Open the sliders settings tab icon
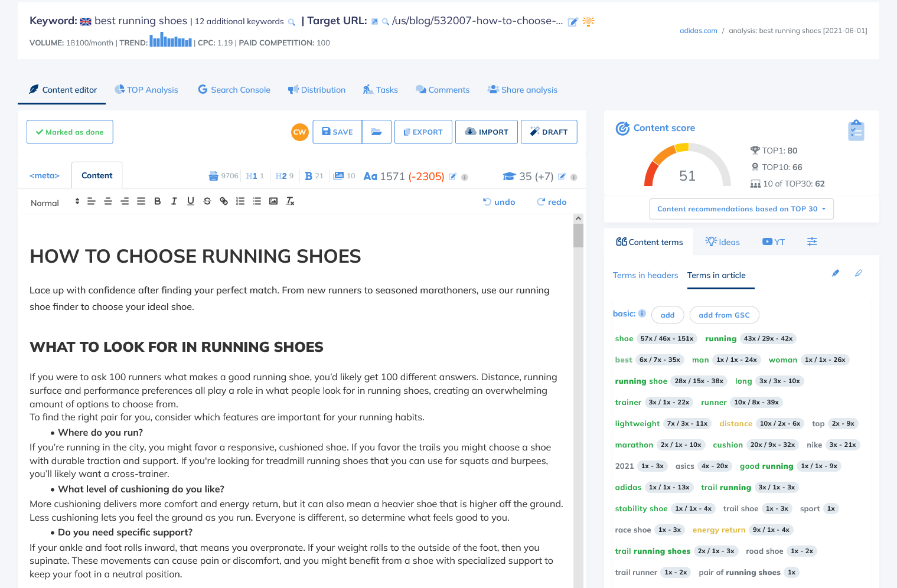 (x=812, y=241)
